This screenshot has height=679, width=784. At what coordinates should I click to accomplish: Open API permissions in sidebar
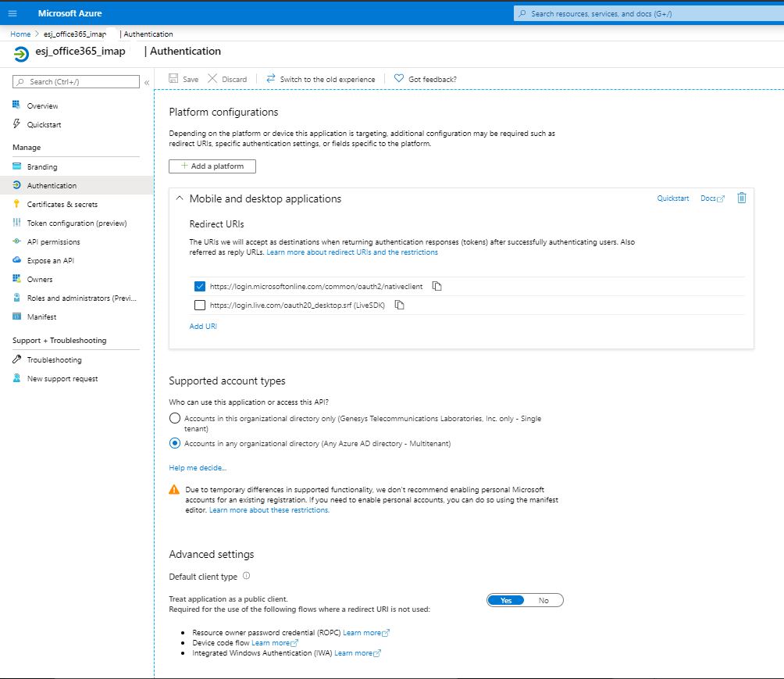pos(53,242)
